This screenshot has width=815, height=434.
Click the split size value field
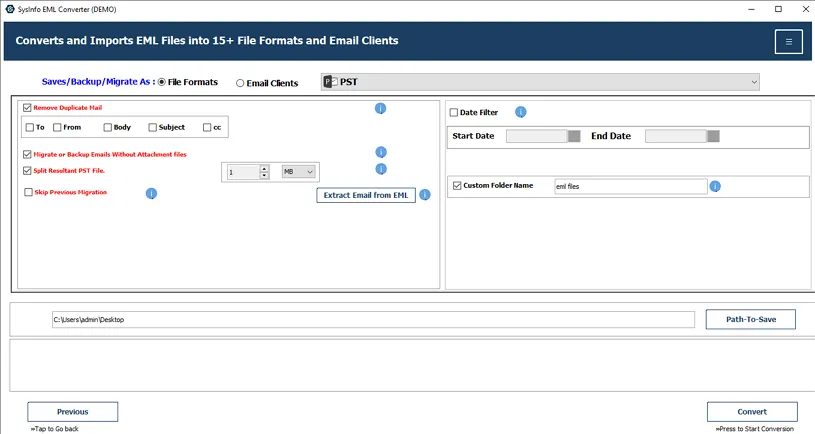point(243,172)
